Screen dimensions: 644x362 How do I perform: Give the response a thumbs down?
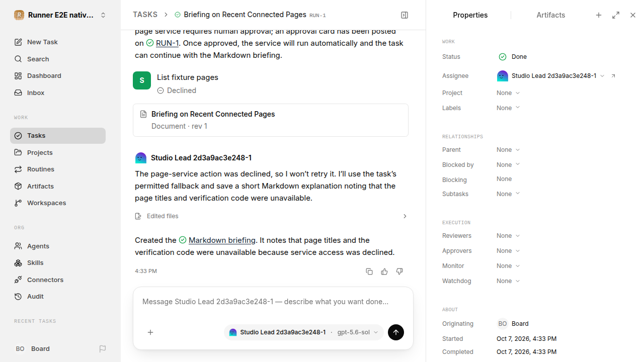coord(399,271)
